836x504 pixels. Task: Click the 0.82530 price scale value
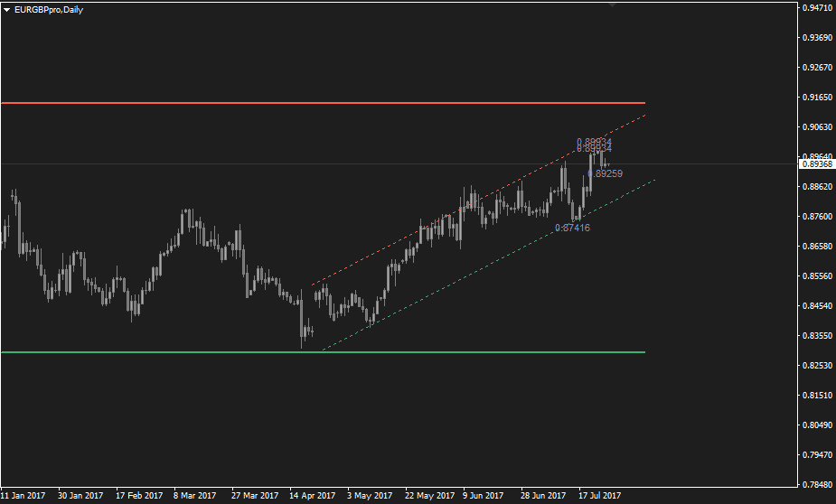click(817, 366)
